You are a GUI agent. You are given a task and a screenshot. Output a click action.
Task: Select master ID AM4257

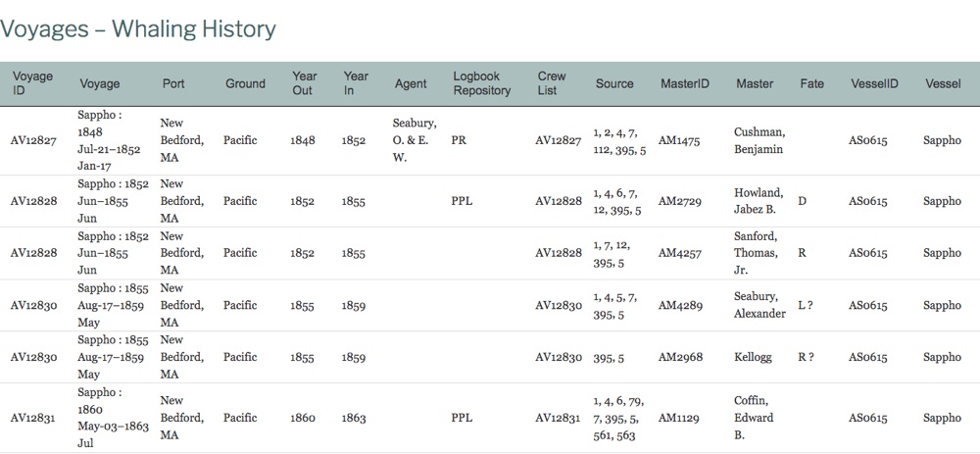click(x=678, y=253)
